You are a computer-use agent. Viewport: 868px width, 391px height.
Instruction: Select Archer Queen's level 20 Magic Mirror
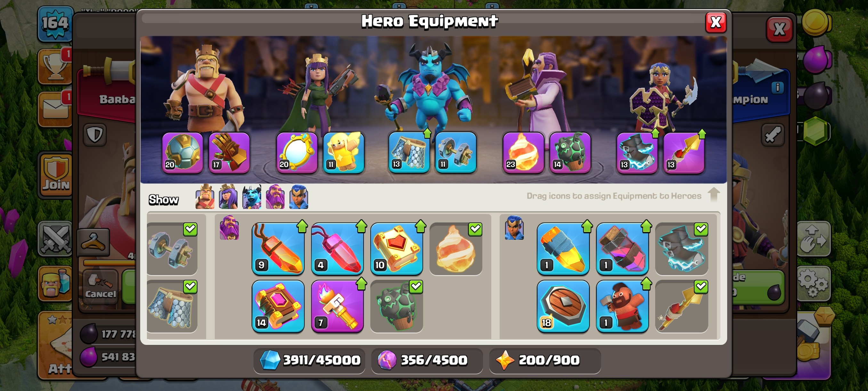tap(296, 153)
